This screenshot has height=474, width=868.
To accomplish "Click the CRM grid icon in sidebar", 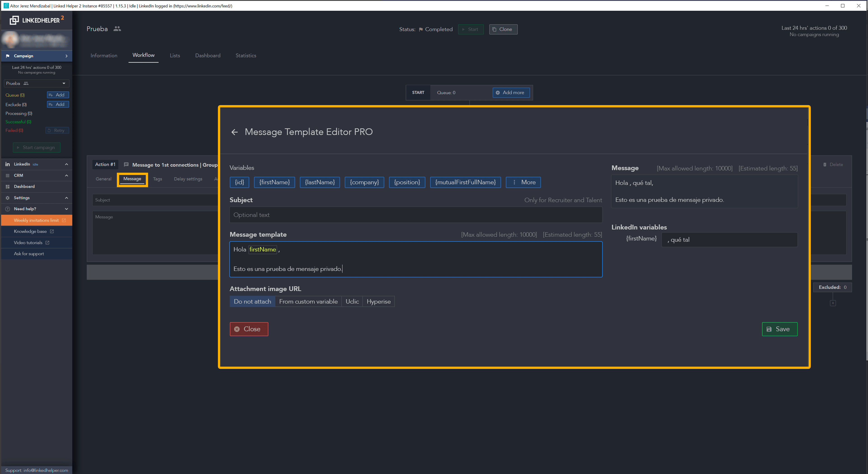I will 7,176.
